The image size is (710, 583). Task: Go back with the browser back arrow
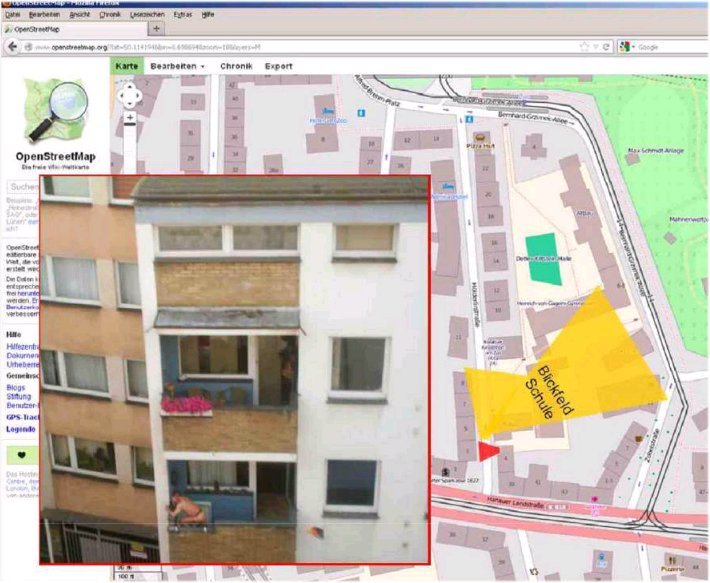click(x=12, y=47)
